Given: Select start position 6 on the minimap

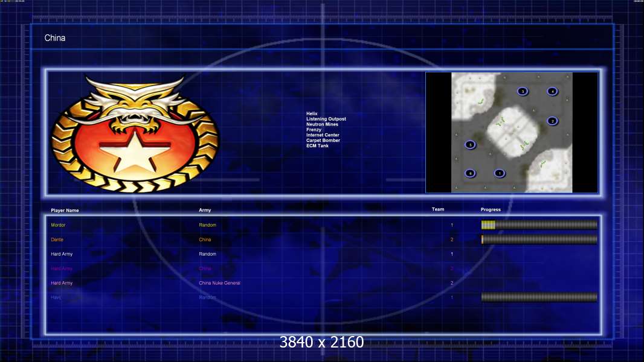Looking at the screenshot, I should 470,173.
